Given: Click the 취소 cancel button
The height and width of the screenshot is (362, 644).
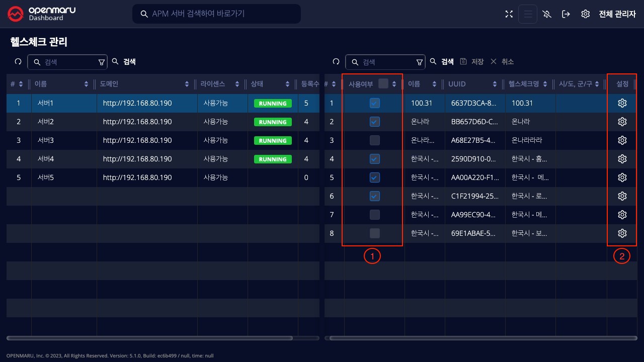Looking at the screenshot, I should [502, 62].
